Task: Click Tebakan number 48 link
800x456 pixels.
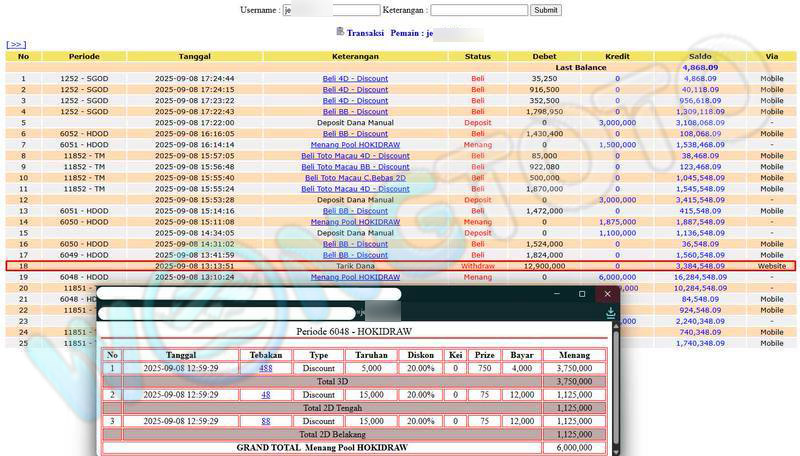Action: [266, 394]
